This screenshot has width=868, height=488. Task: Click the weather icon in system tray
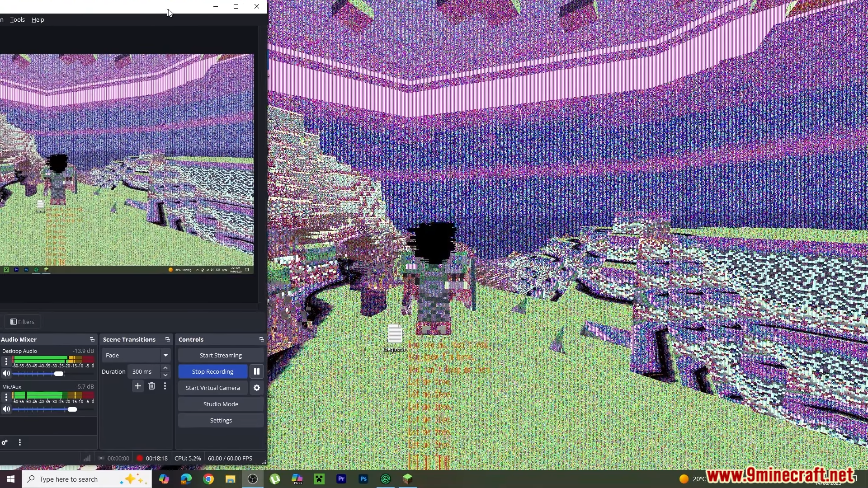(684, 479)
